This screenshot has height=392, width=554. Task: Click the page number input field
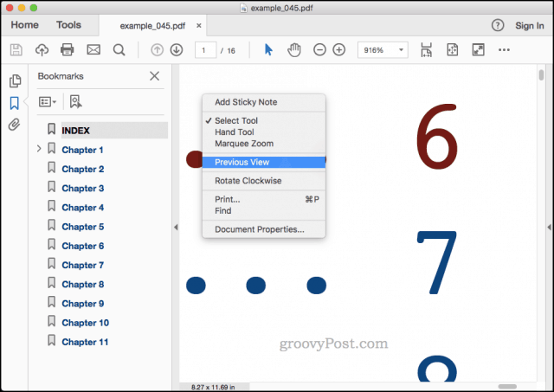tap(205, 50)
